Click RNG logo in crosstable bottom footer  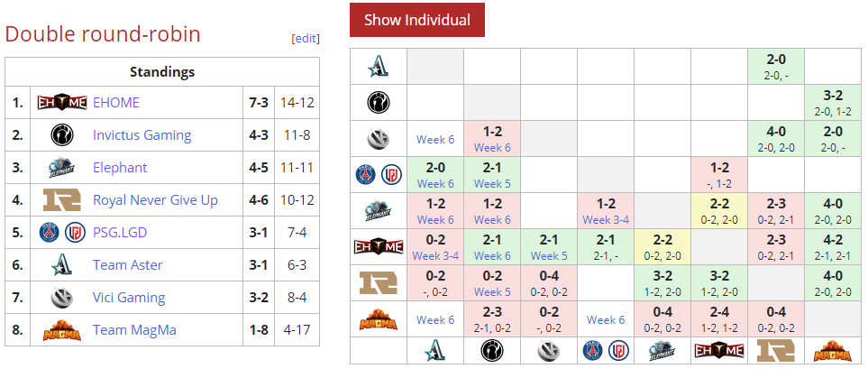point(775,350)
